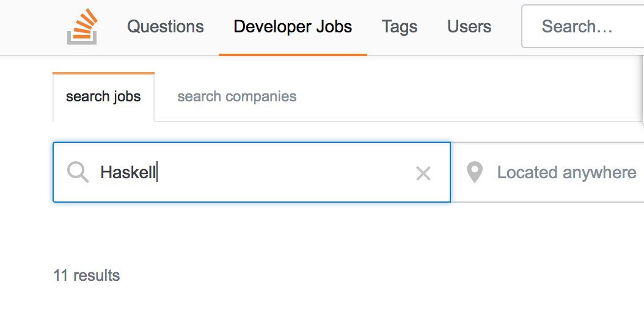Clear the Haskell query with the X icon
Image resolution: width=644 pixels, height=315 pixels.
coord(423,173)
